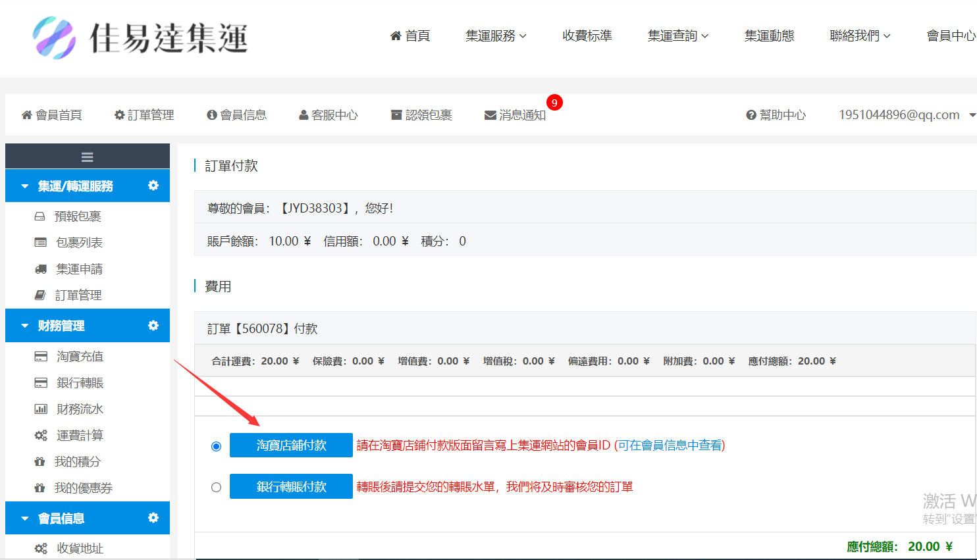
Task: Click the 積分: 0 text
Action: [x=443, y=241]
